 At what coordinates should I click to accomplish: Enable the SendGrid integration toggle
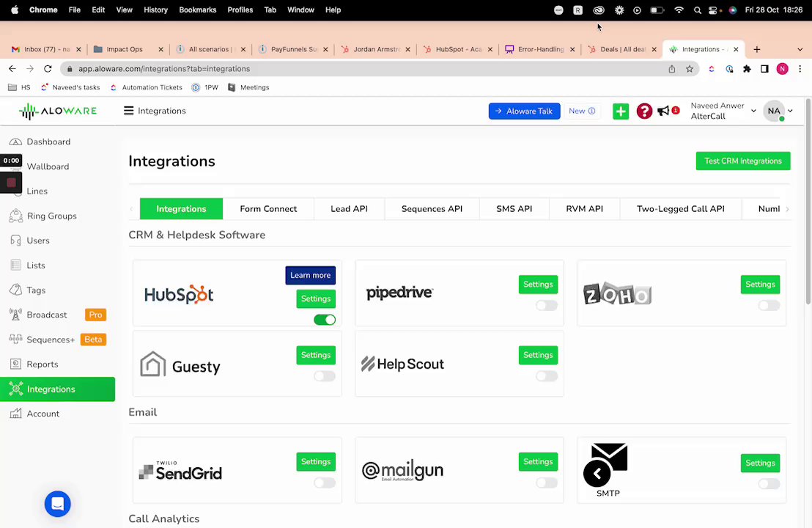325,483
